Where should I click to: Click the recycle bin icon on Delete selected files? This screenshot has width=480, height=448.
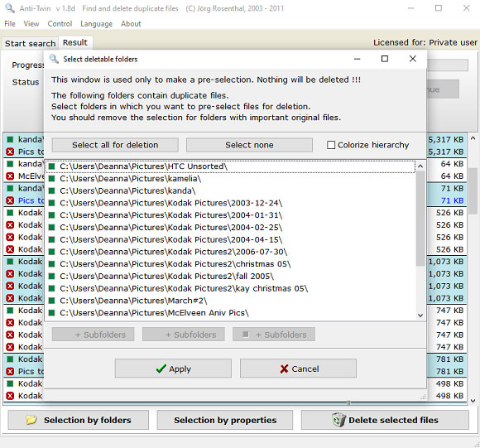click(338, 420)
